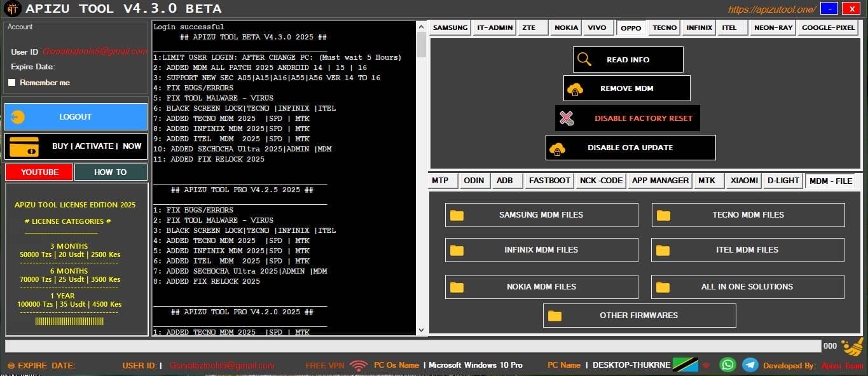Select the OPPO tab

pos(631,27)
